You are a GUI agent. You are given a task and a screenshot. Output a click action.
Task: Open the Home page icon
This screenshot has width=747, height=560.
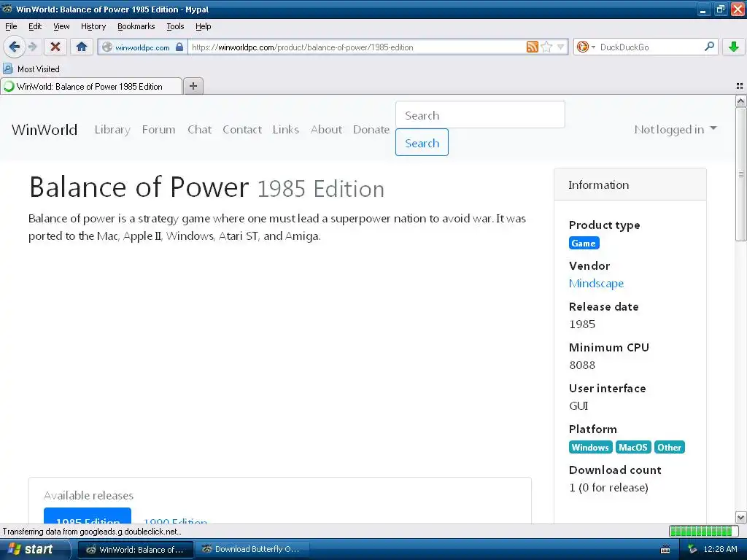pos(82,47)
